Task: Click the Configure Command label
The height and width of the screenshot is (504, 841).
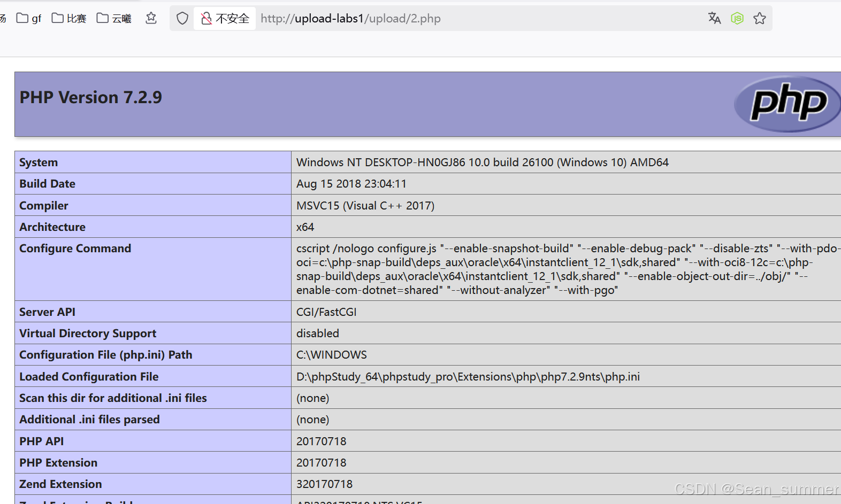Action: [x=75, y=249]
